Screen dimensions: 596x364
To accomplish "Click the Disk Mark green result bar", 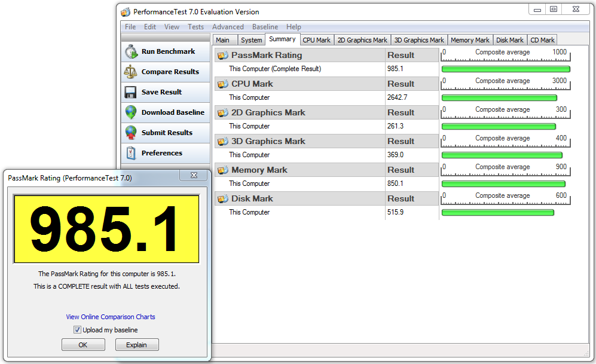I will click(497, 212).
